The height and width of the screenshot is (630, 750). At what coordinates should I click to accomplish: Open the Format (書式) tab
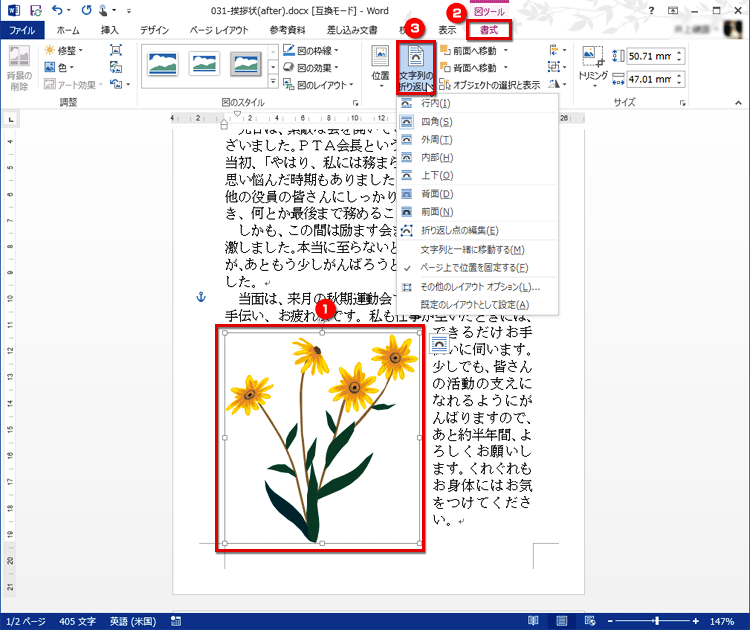click(489, 30)
